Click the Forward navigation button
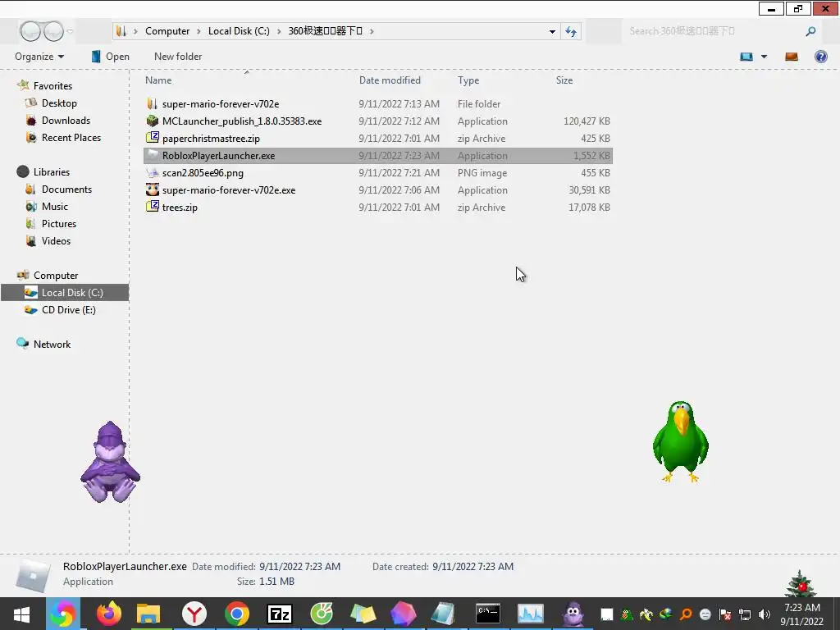 point(53,31)
